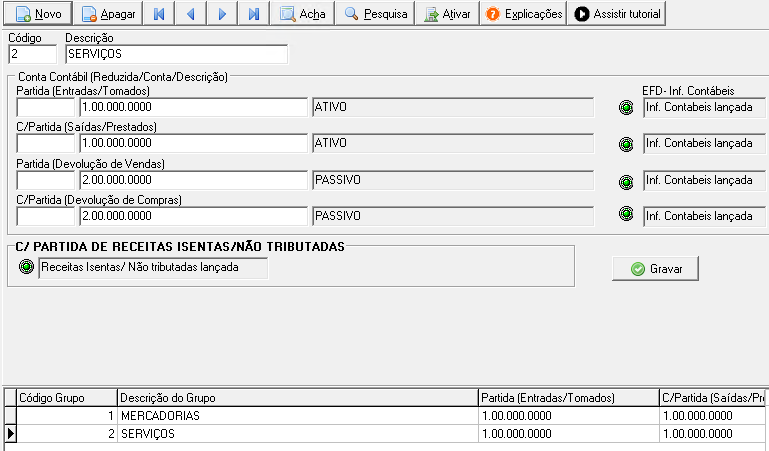Click Inf. Contabeis lançada for Entradas/Tomados
The image size is (769, 451).
coord(705,107)
